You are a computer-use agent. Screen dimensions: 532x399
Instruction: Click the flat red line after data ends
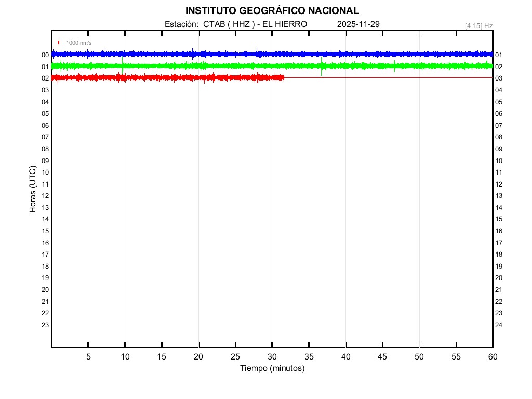coord(390,77)
